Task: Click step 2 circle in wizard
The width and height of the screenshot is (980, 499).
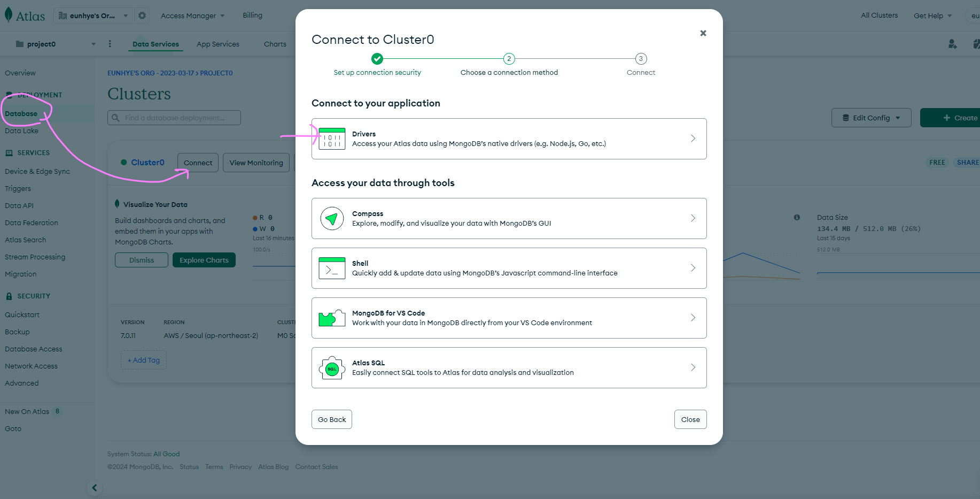Action: [x=509, y=59]
